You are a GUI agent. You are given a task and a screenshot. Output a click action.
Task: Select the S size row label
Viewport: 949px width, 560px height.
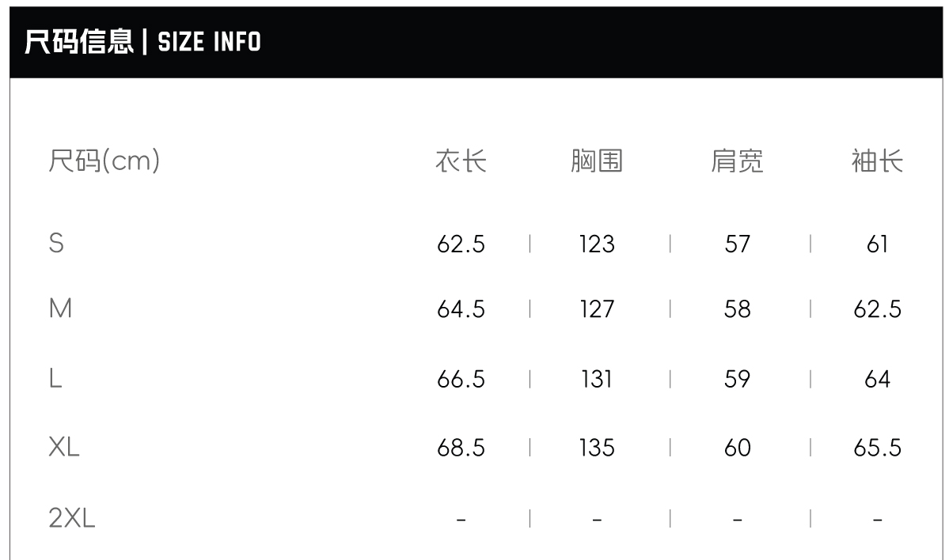[x=56, y=243]
